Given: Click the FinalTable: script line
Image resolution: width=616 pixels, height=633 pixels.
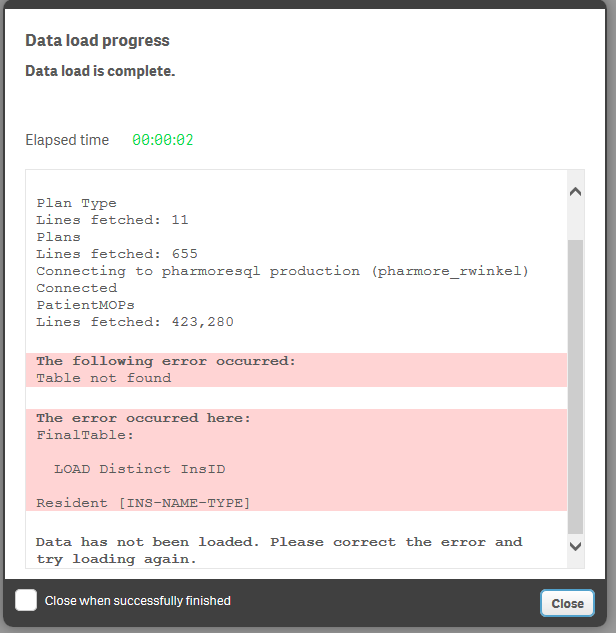Looking at the screenshot, I should point(85,435).
